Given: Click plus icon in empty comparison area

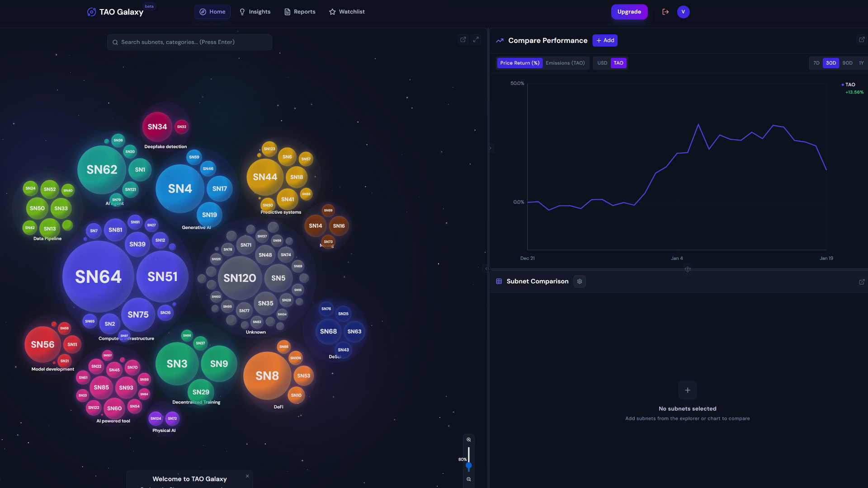Looking at the screenshot, I should [x=687, y=390].
